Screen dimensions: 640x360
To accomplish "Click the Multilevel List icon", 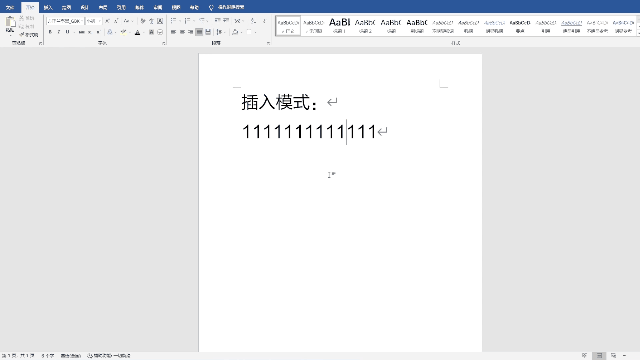I will click(202, 20).
